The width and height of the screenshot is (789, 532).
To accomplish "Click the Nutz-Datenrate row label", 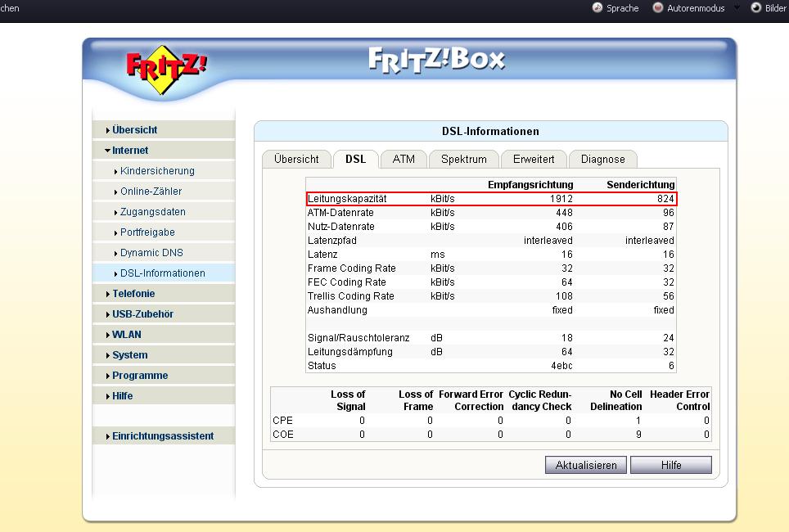I will click(x=341, y=227).
